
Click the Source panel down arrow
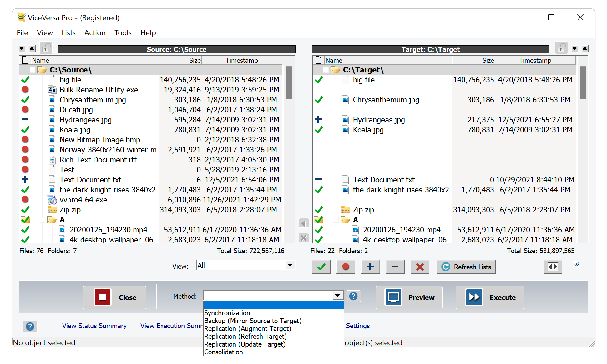click(x=22, y=49)
